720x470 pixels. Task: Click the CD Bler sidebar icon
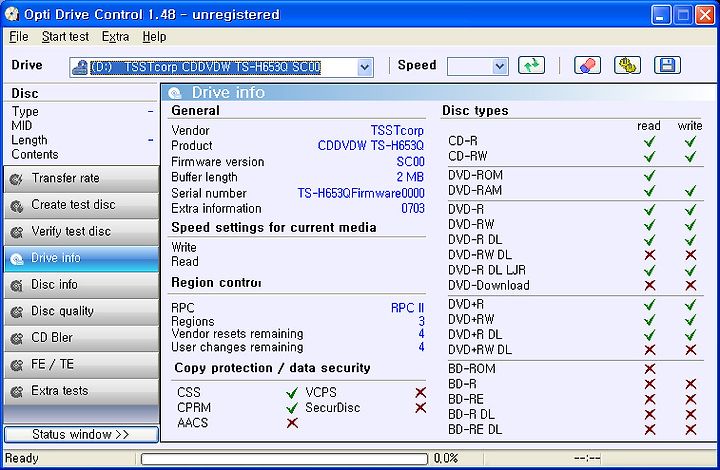tap(17, 339)
